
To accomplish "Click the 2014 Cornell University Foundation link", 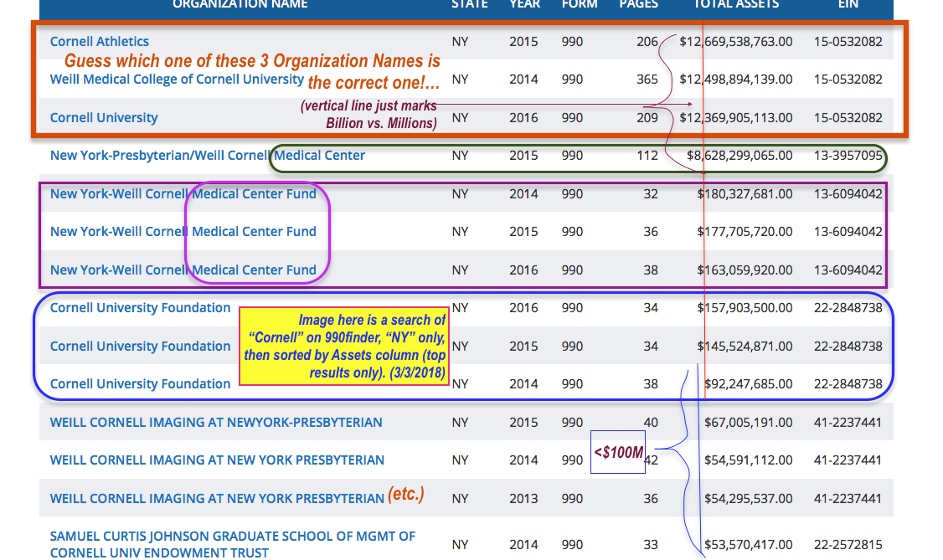I will point(140,384).
